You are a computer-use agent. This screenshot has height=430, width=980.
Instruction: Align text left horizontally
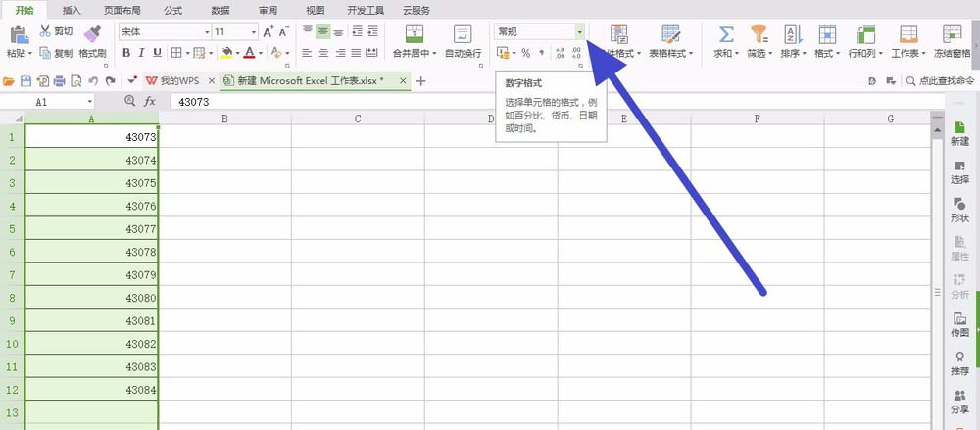pyautogui.click(x=307, y=53)
